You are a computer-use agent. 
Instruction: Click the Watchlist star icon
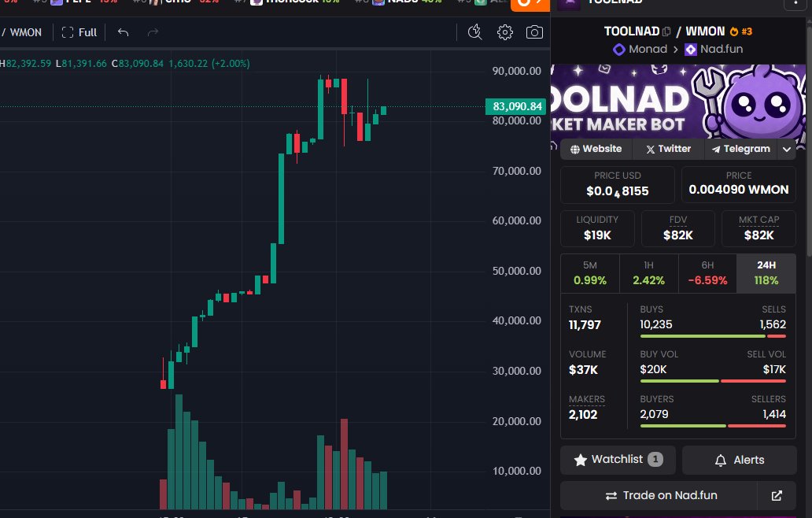coord(581,460)
